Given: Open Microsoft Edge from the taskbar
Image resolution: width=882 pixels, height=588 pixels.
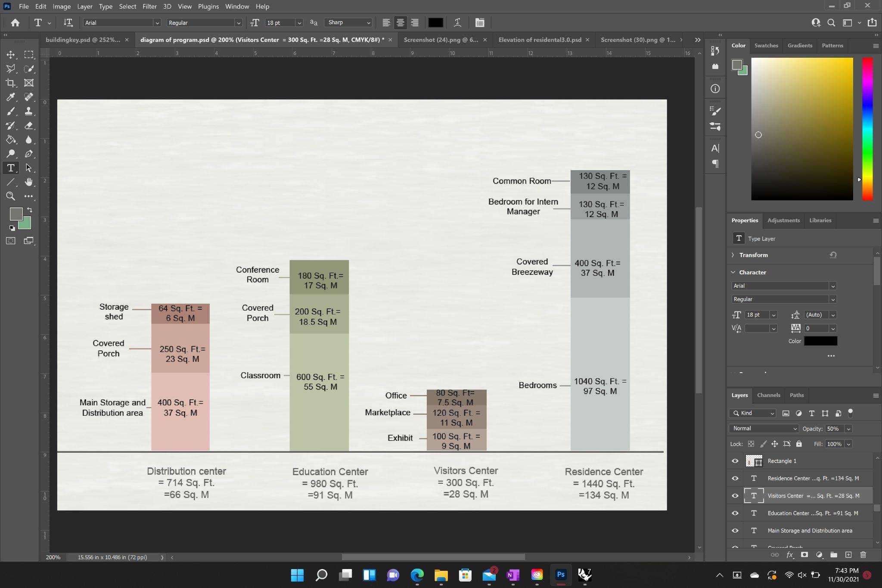Looking at the screenshot, I should (417, 575).
